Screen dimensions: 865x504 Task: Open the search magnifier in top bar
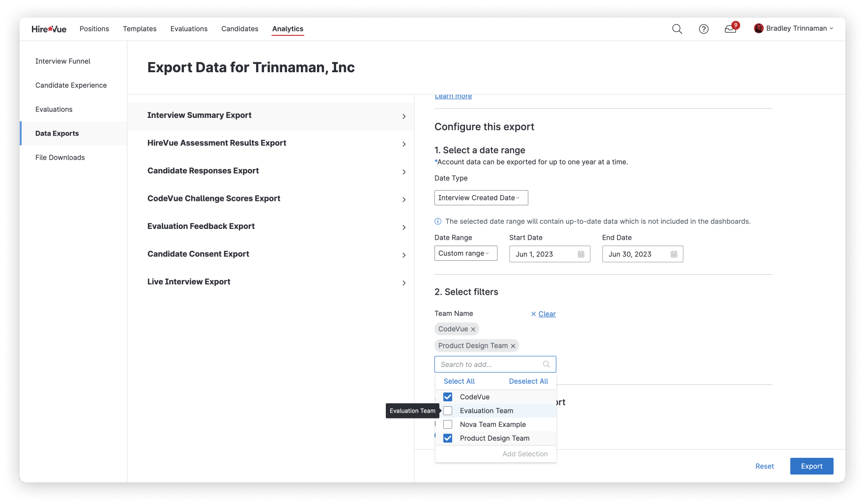coord(677,29)
